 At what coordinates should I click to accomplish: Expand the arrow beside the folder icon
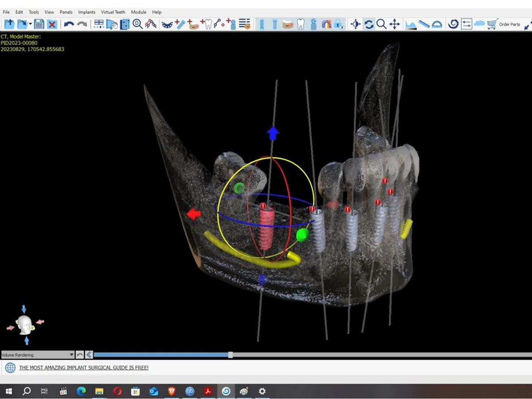(x=30, y=24)
